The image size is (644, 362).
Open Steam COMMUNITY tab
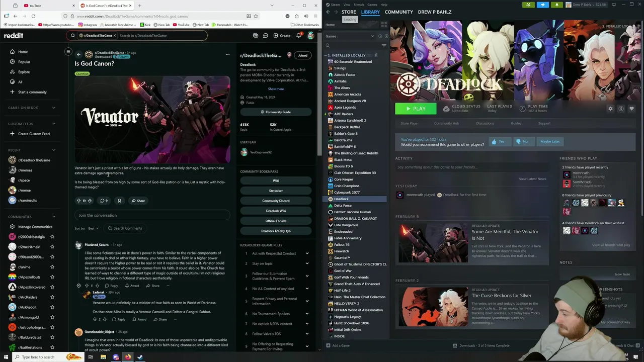pos(398,12)
